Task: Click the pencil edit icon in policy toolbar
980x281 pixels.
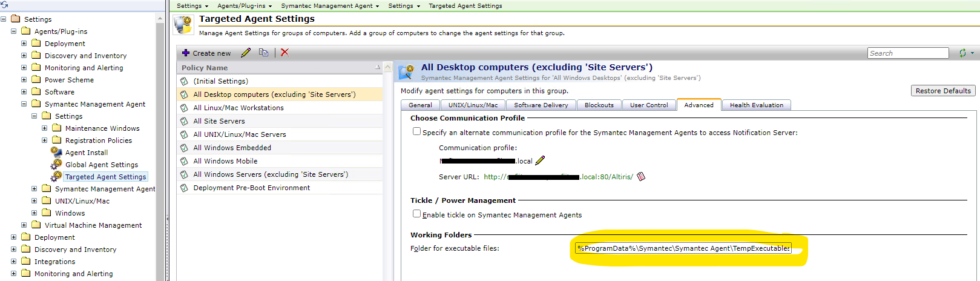Action: click(246, 53)
